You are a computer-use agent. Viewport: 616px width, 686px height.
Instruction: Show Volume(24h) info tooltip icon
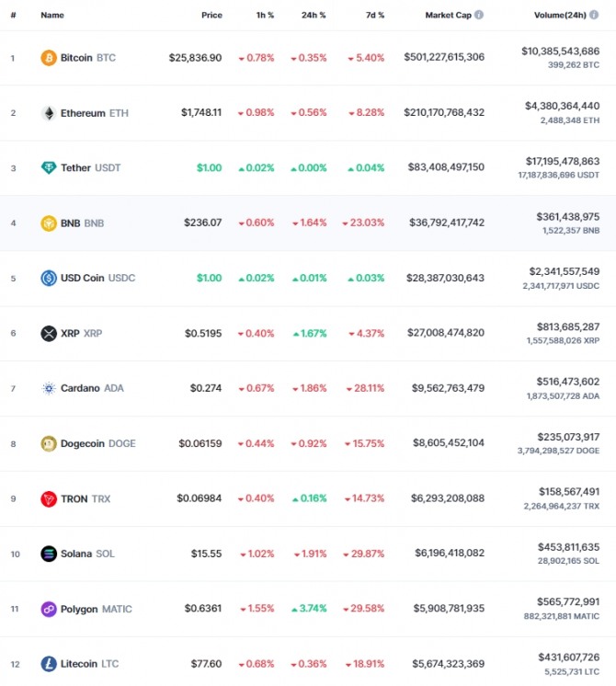594,15
